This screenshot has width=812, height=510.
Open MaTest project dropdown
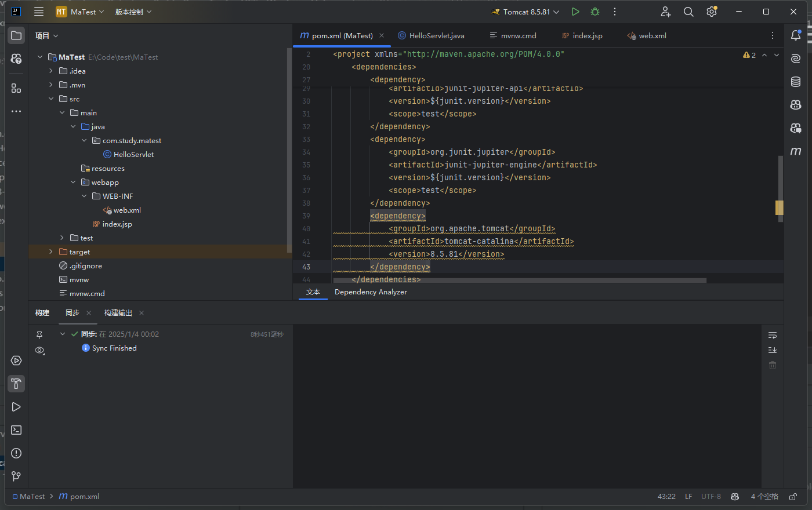[80, 12]
